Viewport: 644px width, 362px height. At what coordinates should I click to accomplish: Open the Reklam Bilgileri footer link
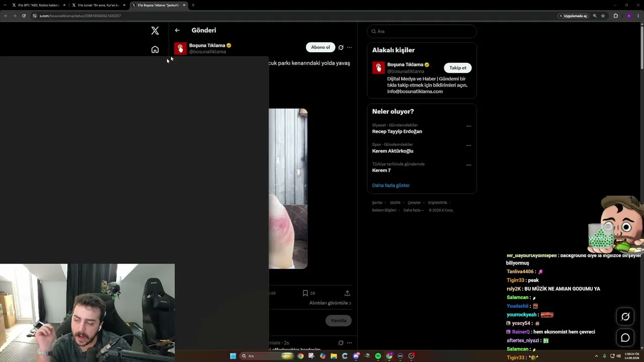[384, 210]
